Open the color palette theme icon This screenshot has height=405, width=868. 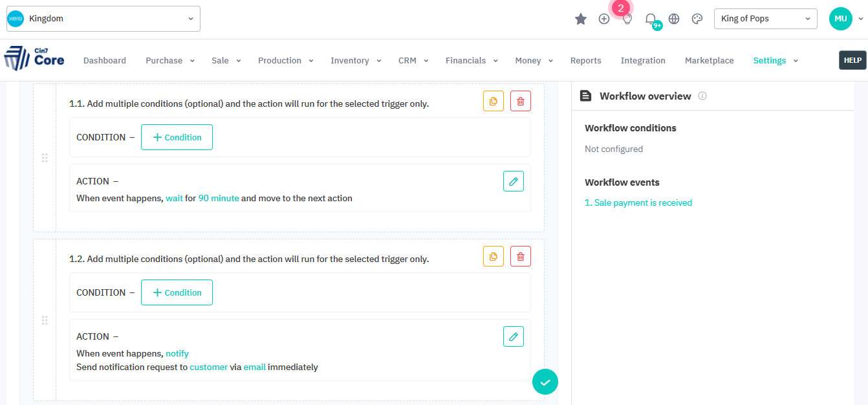pyautogui.click(x=697, y=19)
